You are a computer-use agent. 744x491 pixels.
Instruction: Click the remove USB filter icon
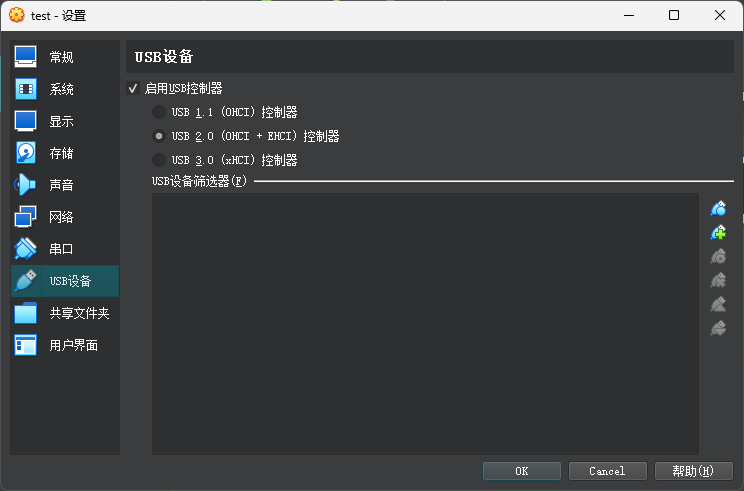point(718,281)
